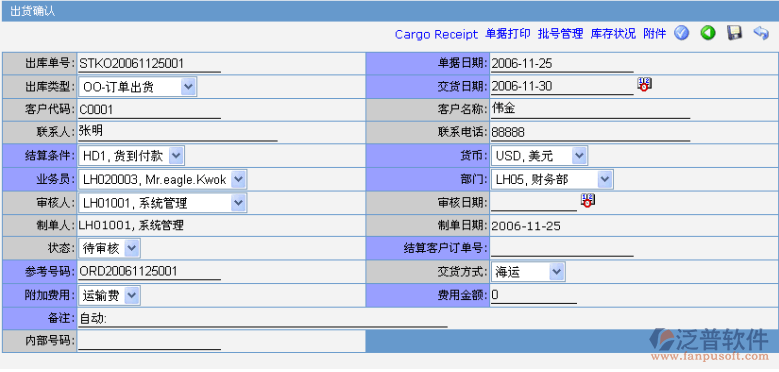Open calendar picker next to 交货日期
The width and height of the screenshot is (779, 372).
[x=644, y=84]
